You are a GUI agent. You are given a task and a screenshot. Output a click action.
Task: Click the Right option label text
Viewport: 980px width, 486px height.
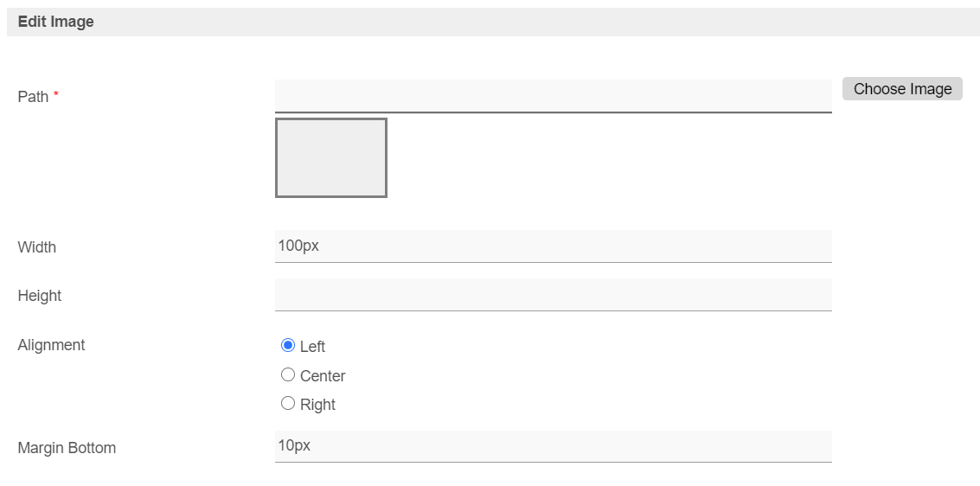[317, 405]
